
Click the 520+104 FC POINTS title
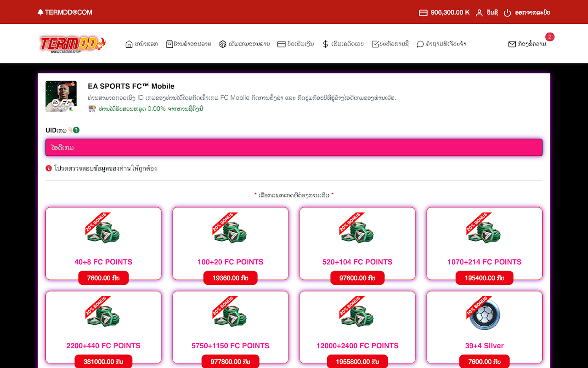pyautogui.click(x=357, y=262)
